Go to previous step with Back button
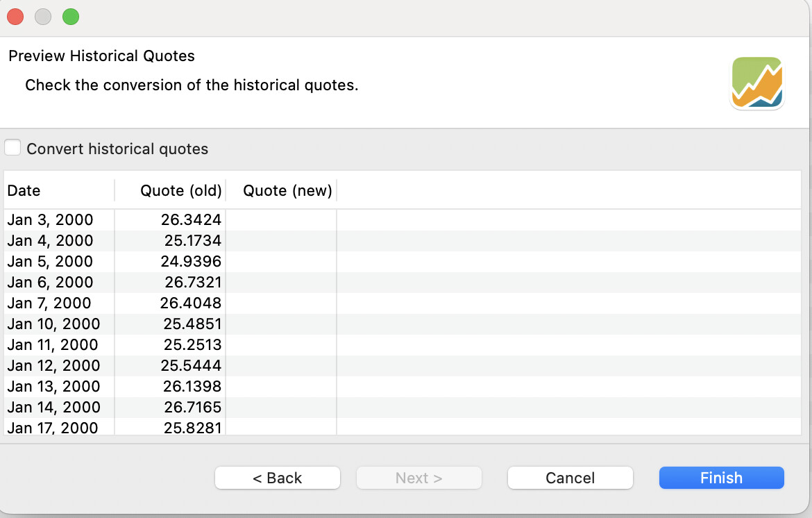 click(x=277, y=478)
